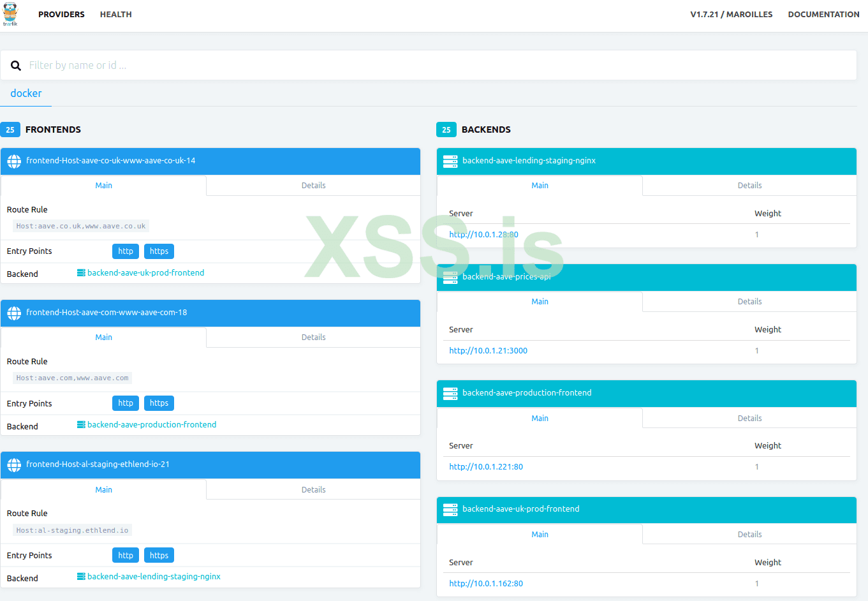Click the backends count badge 25
Screen dimensions: 868x601
pos(446,130)
